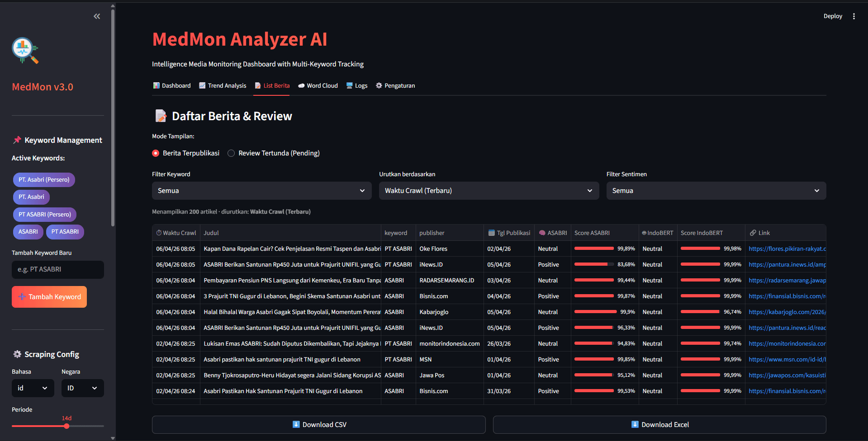This screenshot has height=441, width=868.
Task: Click the plus icon on Tambah Keyword
Action: [x=22, y=297]
